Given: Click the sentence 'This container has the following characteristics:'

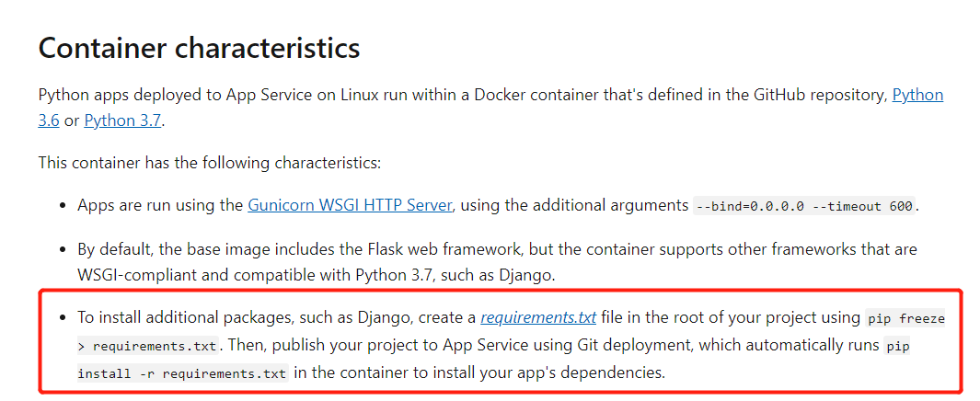Looking at the screenshot, I should pos(210,163).
